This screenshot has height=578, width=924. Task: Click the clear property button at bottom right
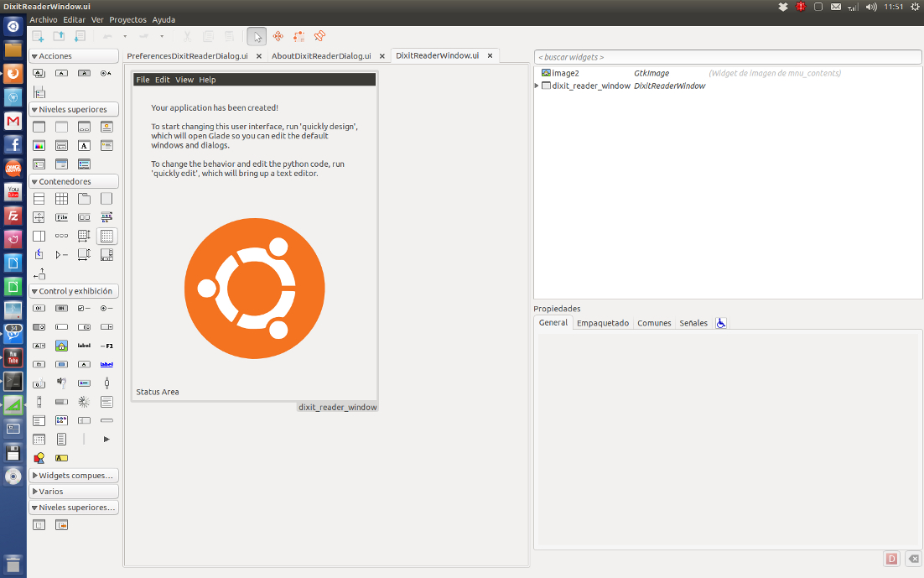914,559
